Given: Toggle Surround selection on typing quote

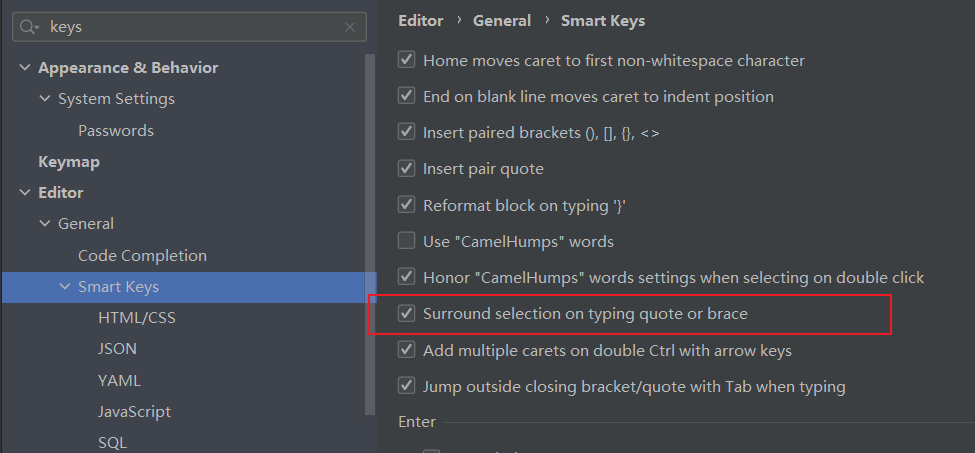Looking at the screenshot, I should tap(407, 314).
